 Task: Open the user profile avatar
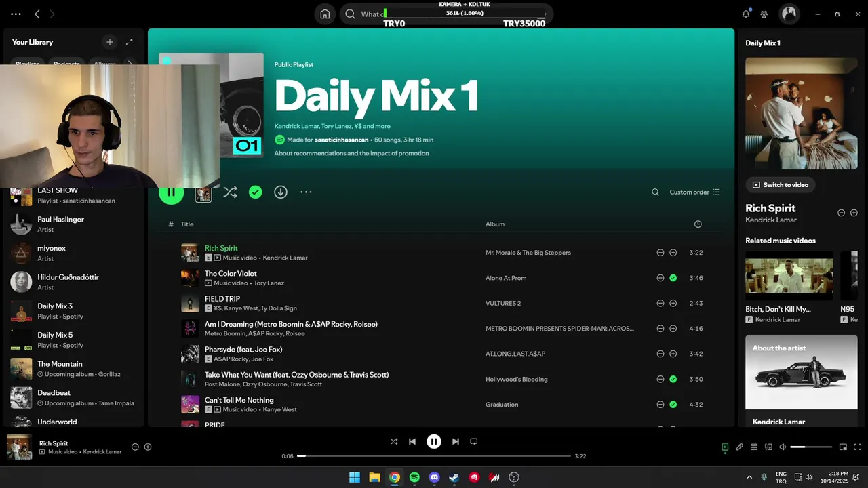789,14
